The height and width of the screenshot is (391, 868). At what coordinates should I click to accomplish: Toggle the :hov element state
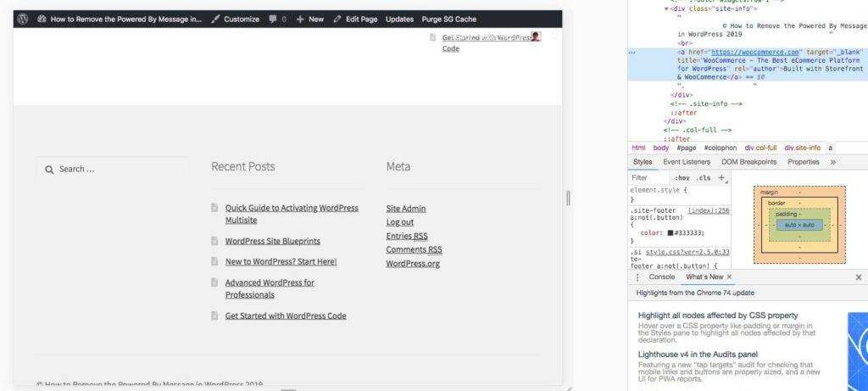tap(682, 178)
